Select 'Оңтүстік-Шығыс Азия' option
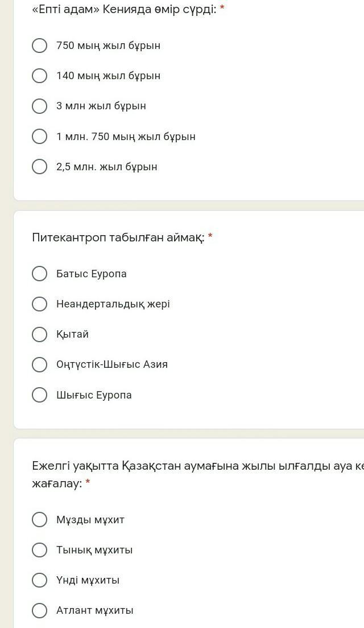This screenshot has width=364, height=628. [39, 364]
